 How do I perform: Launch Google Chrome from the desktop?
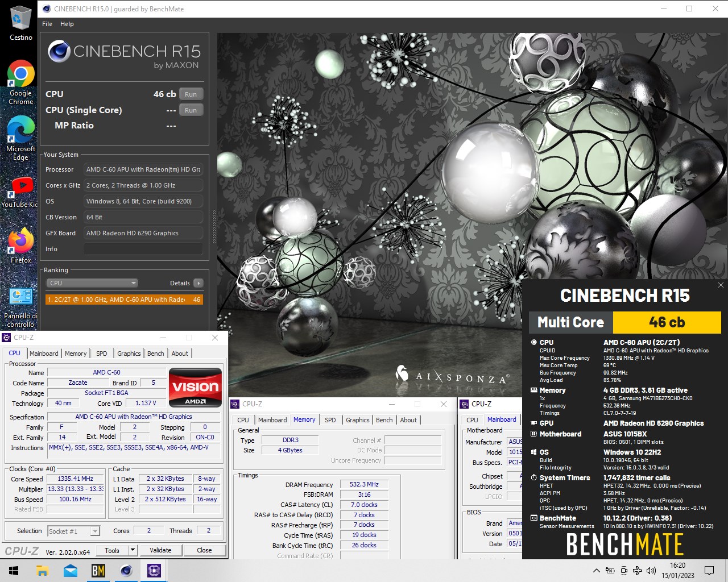tap(20, 82)
